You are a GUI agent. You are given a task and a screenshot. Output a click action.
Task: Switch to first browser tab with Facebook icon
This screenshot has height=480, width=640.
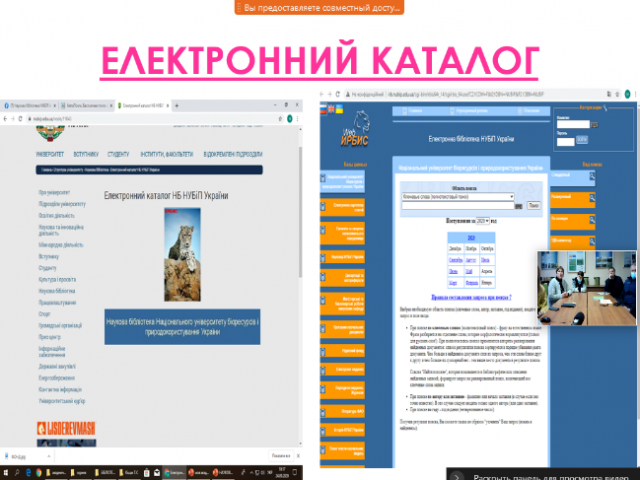click(x=29, y=106)
